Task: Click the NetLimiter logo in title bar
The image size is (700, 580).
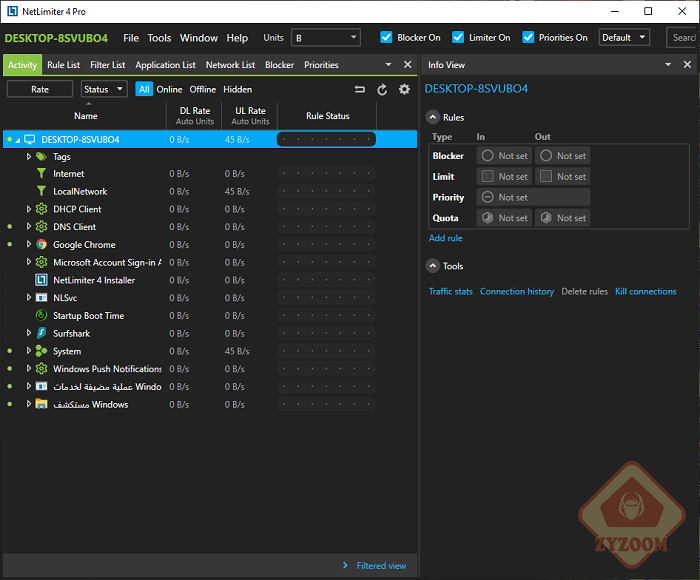Action: pos(12,11)
